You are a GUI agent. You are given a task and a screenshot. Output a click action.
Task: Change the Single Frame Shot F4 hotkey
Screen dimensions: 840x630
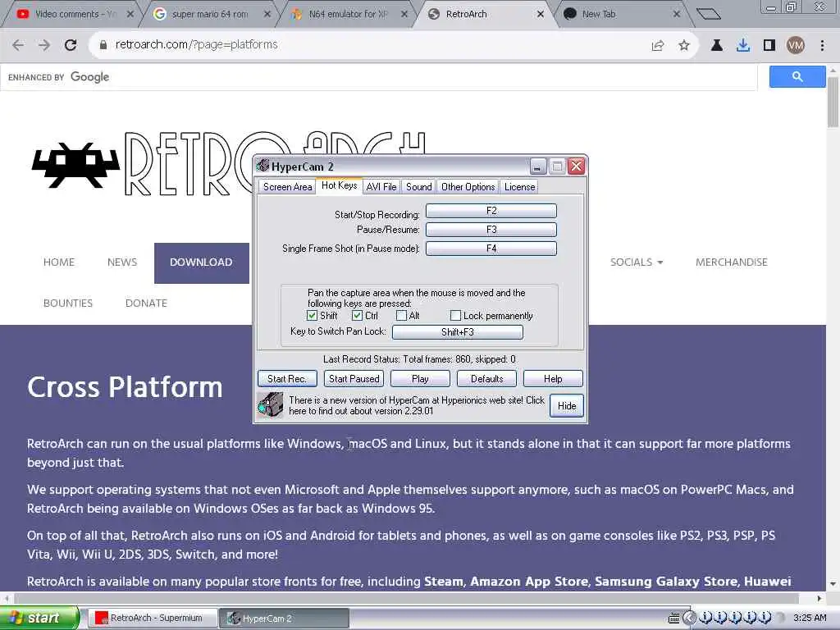[491, 249]
